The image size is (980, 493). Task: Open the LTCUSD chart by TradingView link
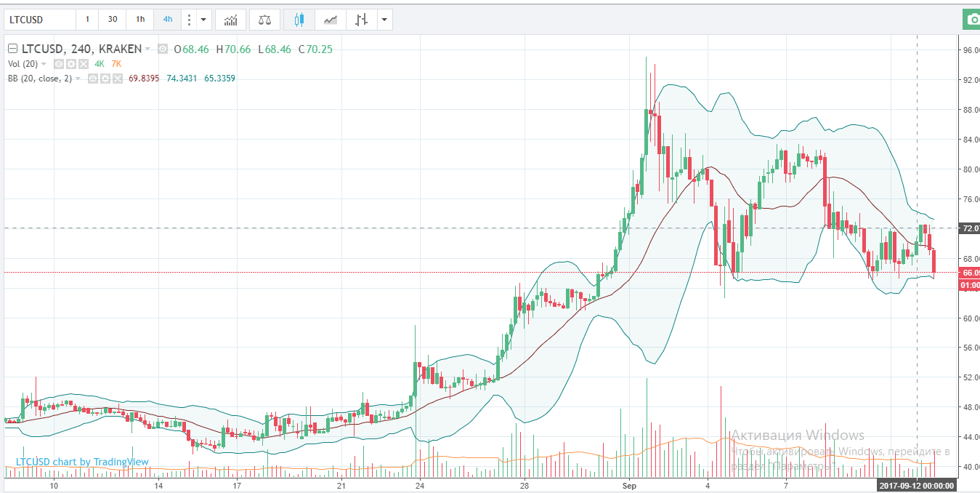(82, 462)
